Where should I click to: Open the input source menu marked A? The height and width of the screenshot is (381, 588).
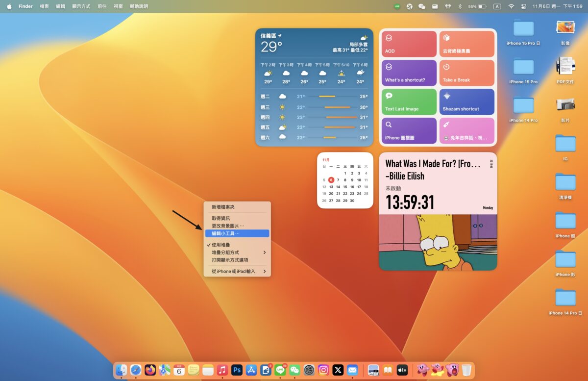point(497,6)
